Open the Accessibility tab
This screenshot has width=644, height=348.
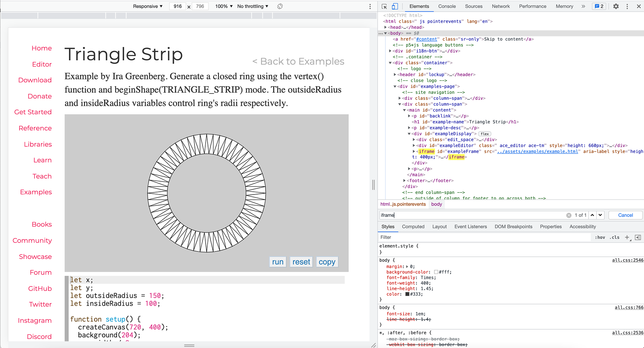[x=583, y=227]
